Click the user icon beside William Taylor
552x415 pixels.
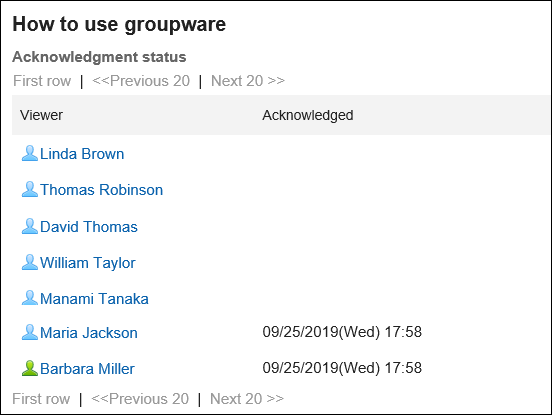coord(30,262)
